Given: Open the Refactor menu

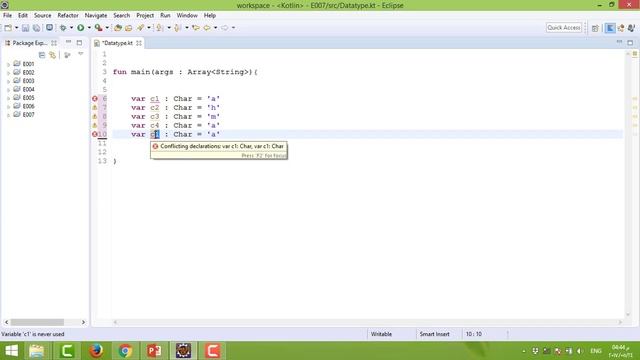Looking at the screenshot, I should tap(68, 16).
